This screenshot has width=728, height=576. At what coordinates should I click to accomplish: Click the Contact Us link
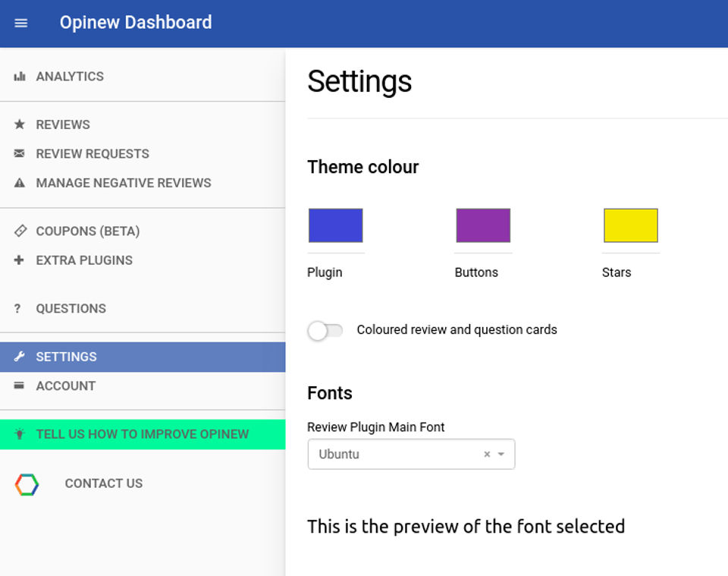tap(104, 483)
